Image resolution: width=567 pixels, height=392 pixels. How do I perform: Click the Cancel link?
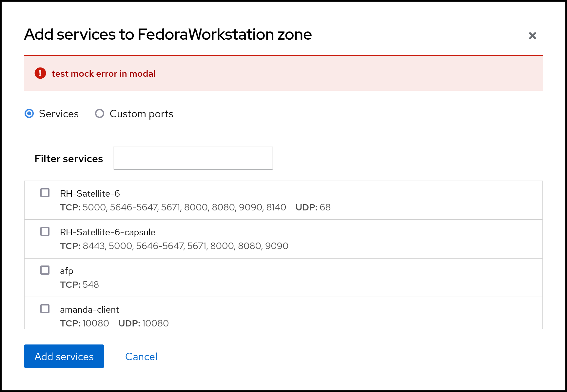click(x=141, y=357)
